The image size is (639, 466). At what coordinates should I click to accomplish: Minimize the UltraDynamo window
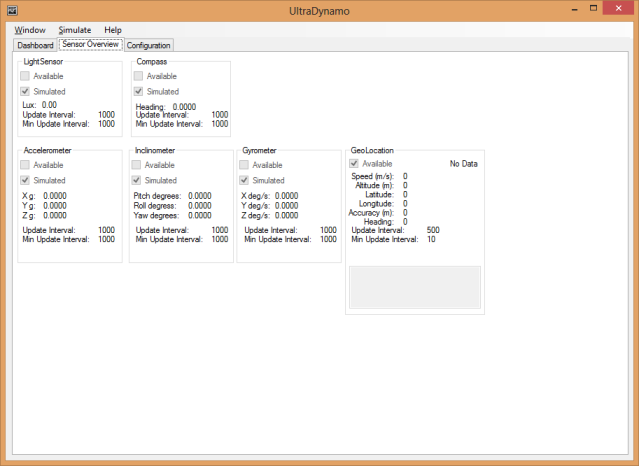point(575,9)
